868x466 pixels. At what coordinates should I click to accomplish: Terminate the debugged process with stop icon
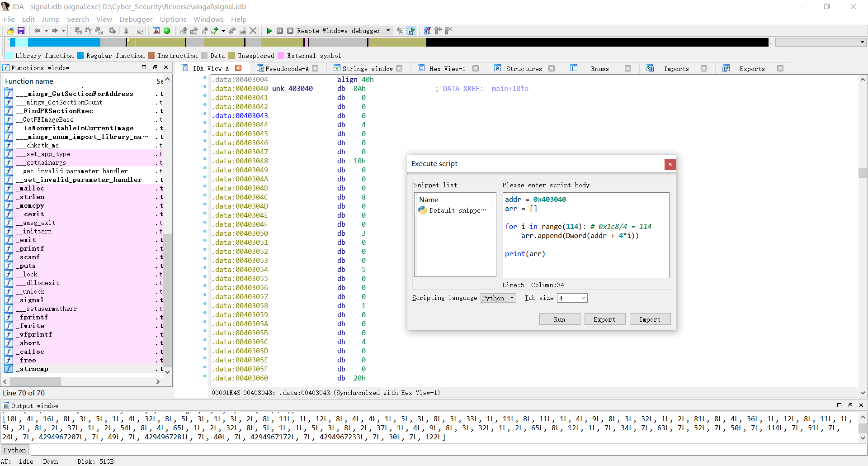[290, 31]
